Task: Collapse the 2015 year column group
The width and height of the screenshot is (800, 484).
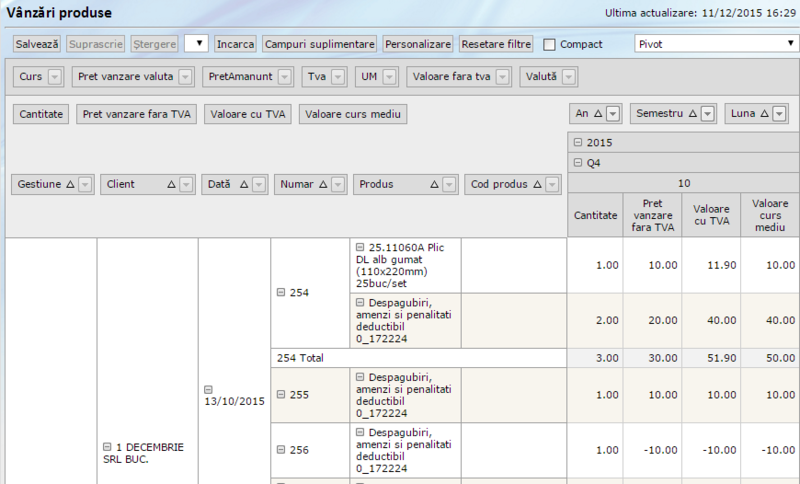Action: coord(578,143)
